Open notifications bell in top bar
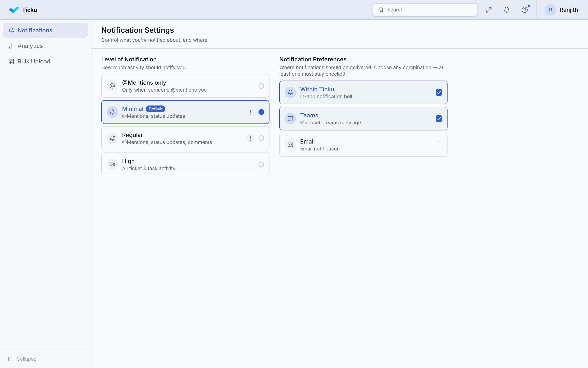Screen dimensions: 588x368 point(507,10)
